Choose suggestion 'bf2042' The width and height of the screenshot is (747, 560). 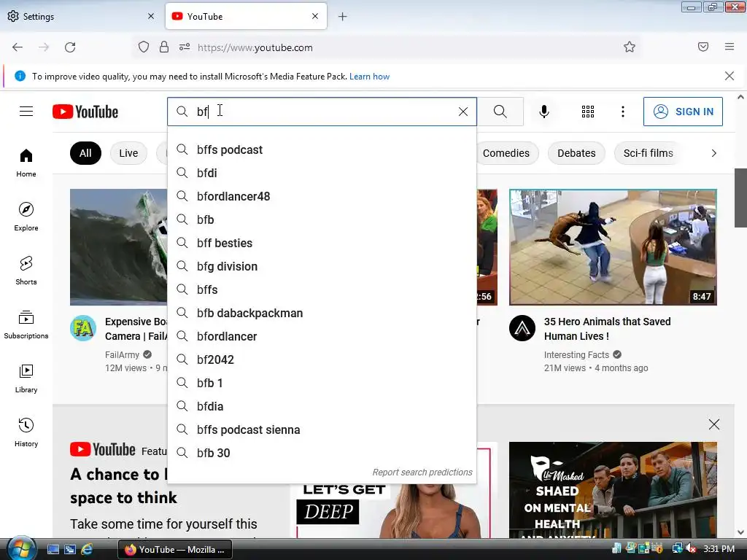(x=322, y=359)
